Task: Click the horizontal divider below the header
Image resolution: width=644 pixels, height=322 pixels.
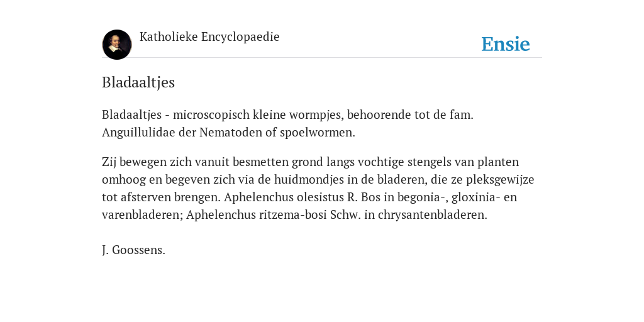Action: pyautogui.click(x=322, y=58)
